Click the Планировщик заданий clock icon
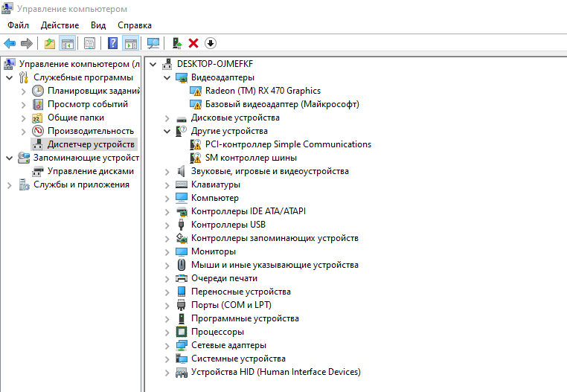This screenshot has height=392, width=567. pyautogui.click(x=38, y=91)
